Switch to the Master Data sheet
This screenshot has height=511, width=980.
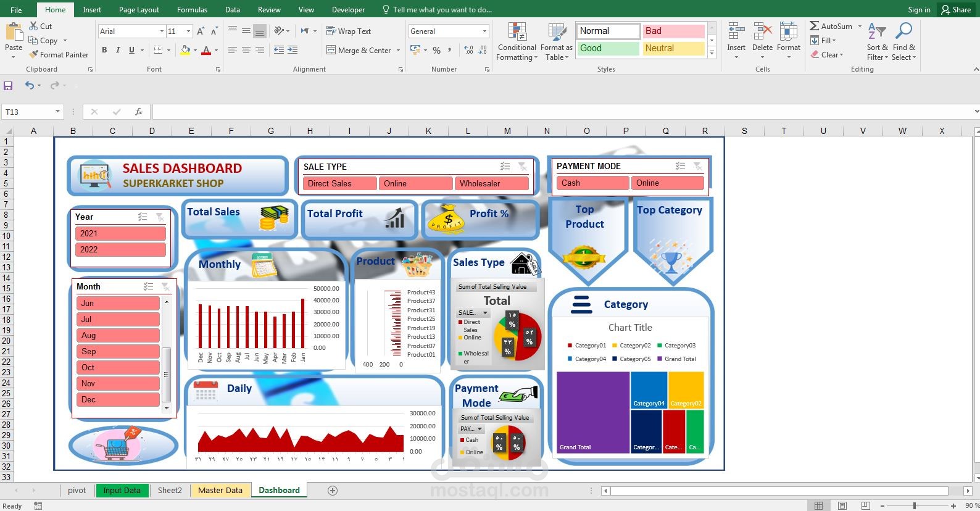pyautogui.click(x=220, y=490)
